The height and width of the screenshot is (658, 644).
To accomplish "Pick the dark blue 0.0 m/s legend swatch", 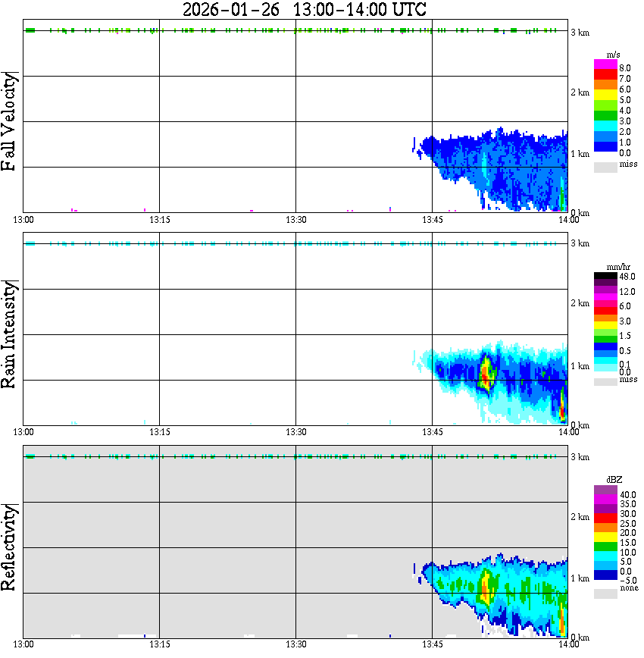I will 605,146.
